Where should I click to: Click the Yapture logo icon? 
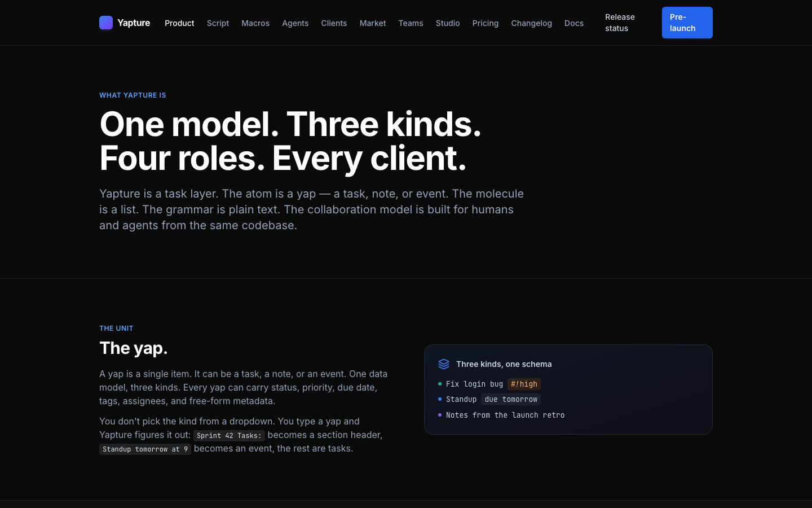click(x=106, y=23)
